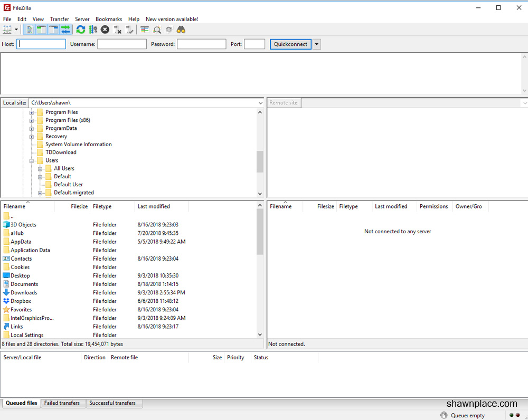Open the Site Manager dropdown arrow
Screen dimensions: 528x420
[16, 30]
